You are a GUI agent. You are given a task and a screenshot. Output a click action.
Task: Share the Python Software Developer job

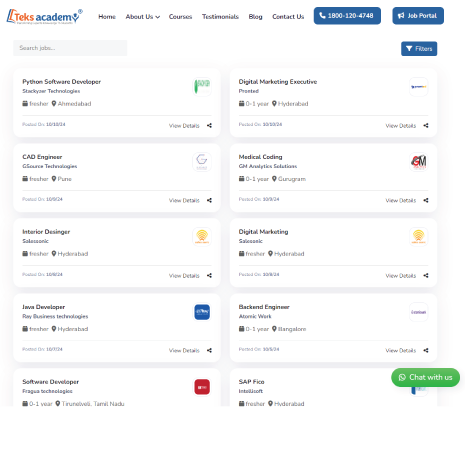[x=209, y=125]
